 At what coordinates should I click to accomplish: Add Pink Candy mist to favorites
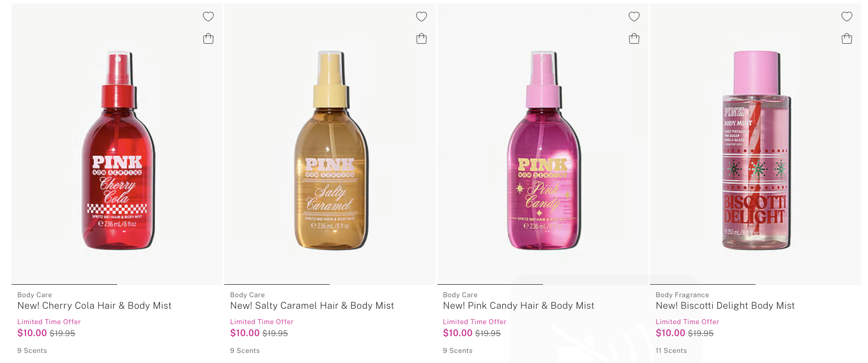point(634,17)
